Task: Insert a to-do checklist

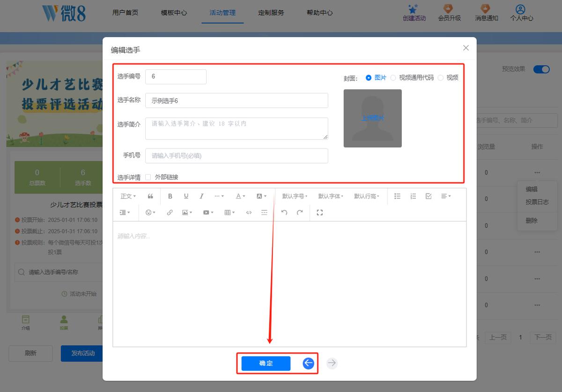Action: click(429, 196)
